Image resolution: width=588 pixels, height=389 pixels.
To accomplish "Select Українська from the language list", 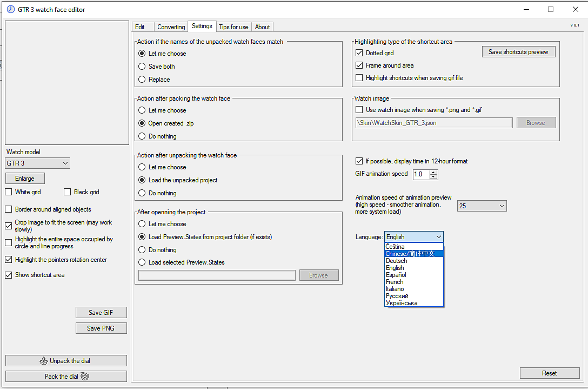I will point(414,303).
